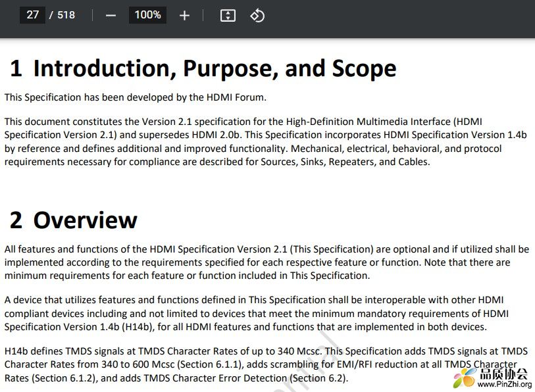
Task: Select the 100% zoom level field
Action: [x=147, y=15]
